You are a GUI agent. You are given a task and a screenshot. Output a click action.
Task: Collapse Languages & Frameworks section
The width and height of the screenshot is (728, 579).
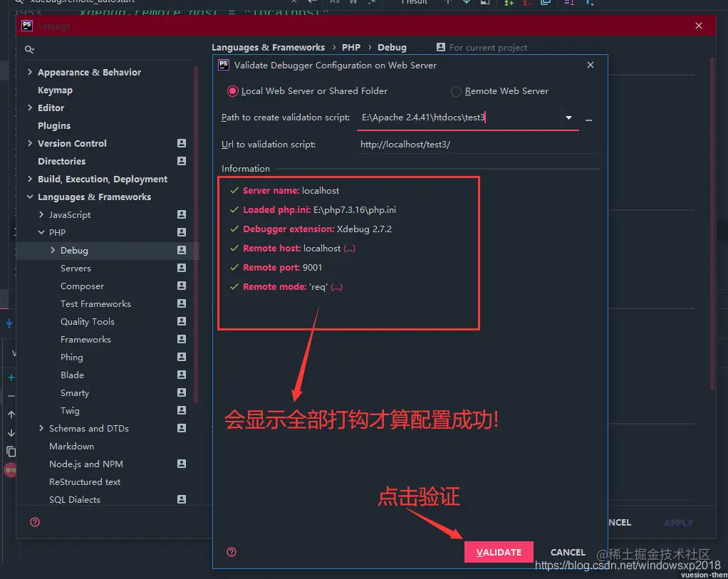coord(30,197)
